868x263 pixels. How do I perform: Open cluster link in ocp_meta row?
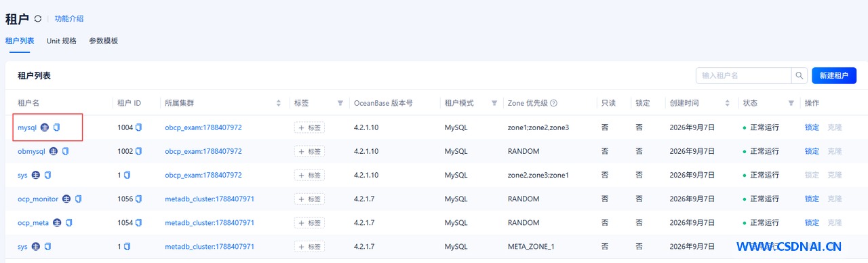(210, 222)
